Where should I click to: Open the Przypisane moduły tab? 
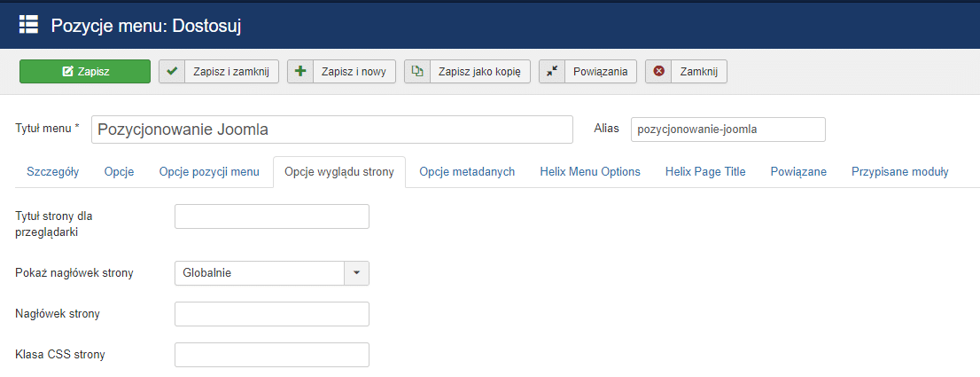(900, 172)
